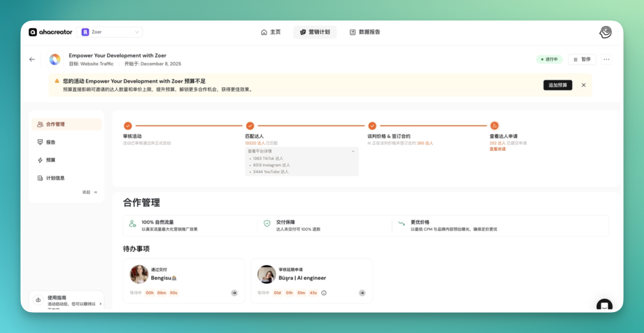Click the 3444 YouTube 达人 entry

pos(271,172)
